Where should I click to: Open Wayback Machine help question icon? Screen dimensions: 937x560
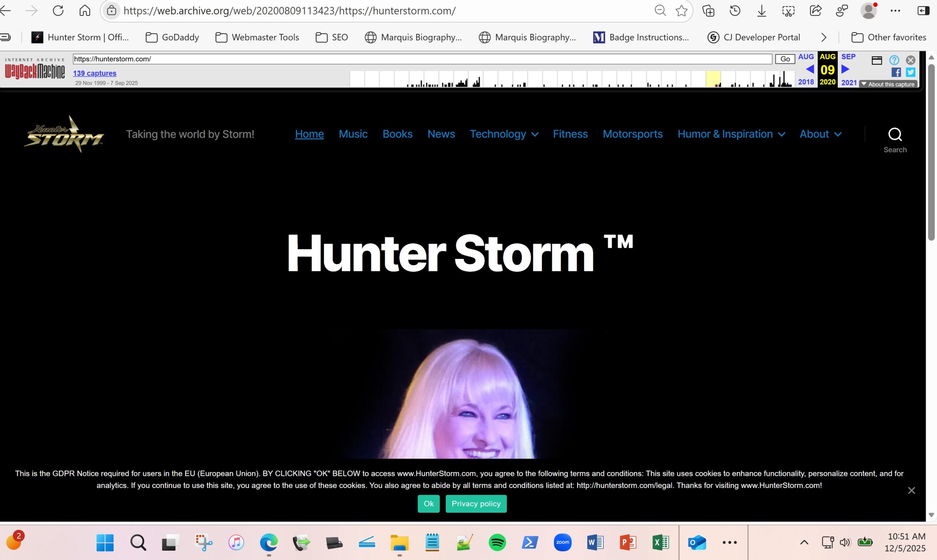coord(894,60)
